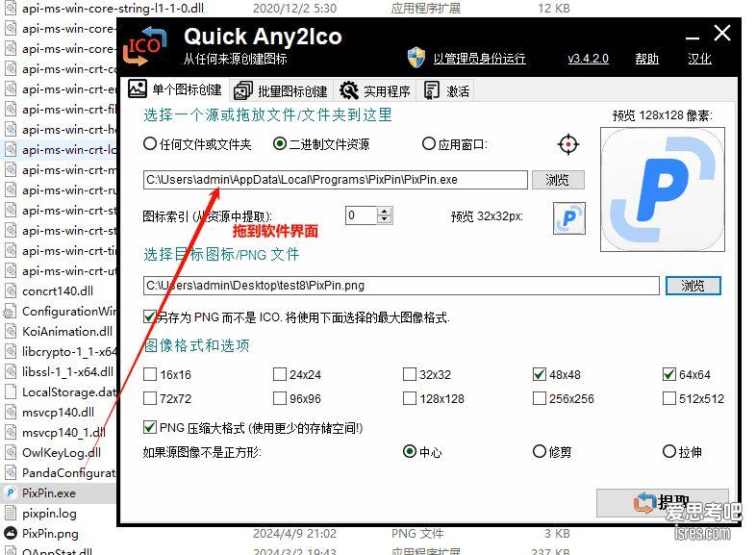Image resolution: width=756 pixels, height=555 pixels.
Task: Select the 中心 radio option
Action: (410, 451)
